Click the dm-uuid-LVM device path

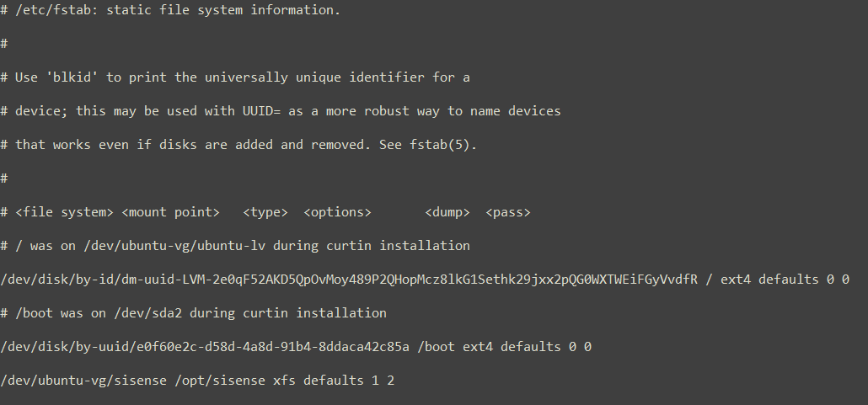(349, 280)
